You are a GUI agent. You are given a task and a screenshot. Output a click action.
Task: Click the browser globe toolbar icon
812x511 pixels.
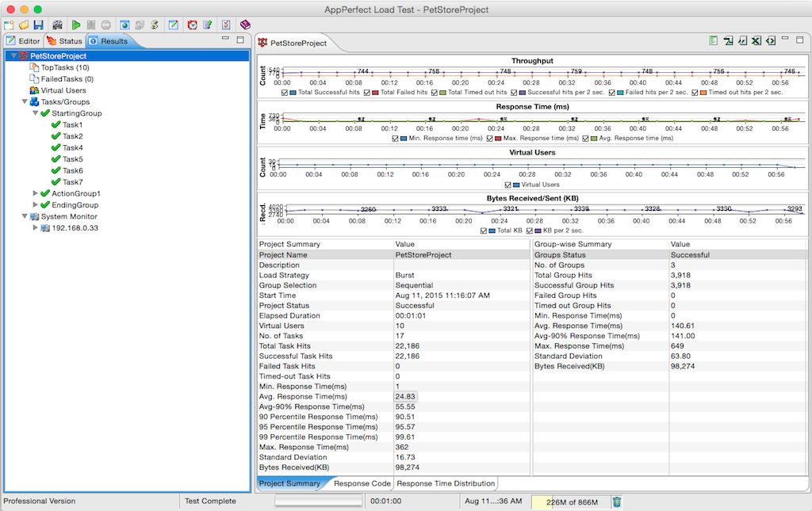tap(124, 25)
